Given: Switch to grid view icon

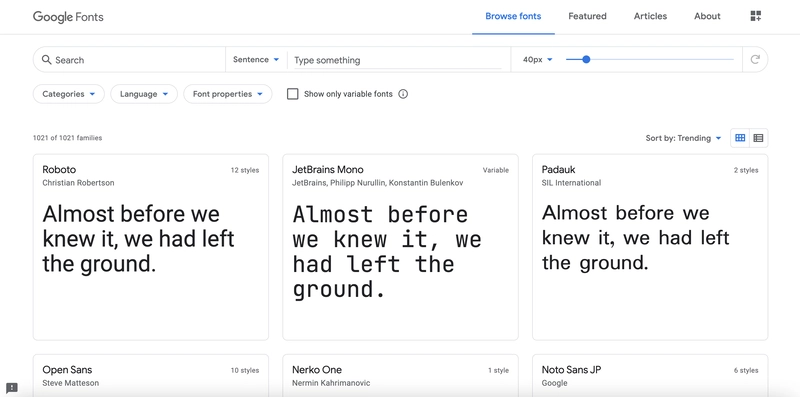Looking at the screenshot, I should tap(740, 138).
